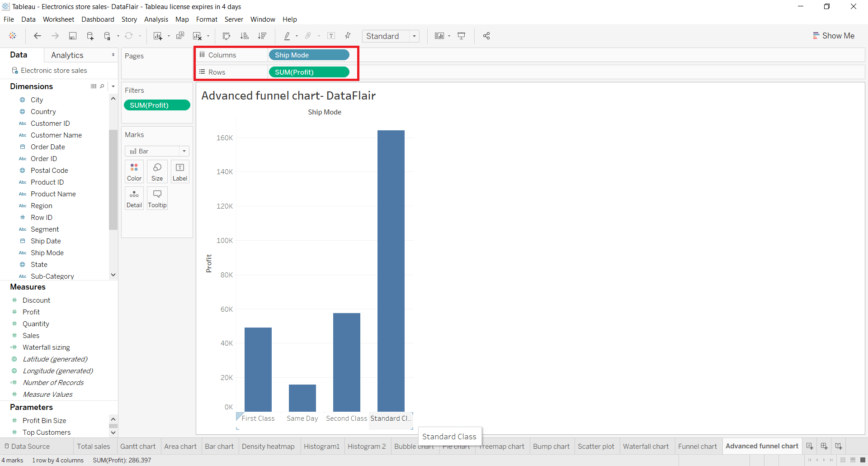
Task: Share the workbook using the toolbar icon
Action: (486, 36)
